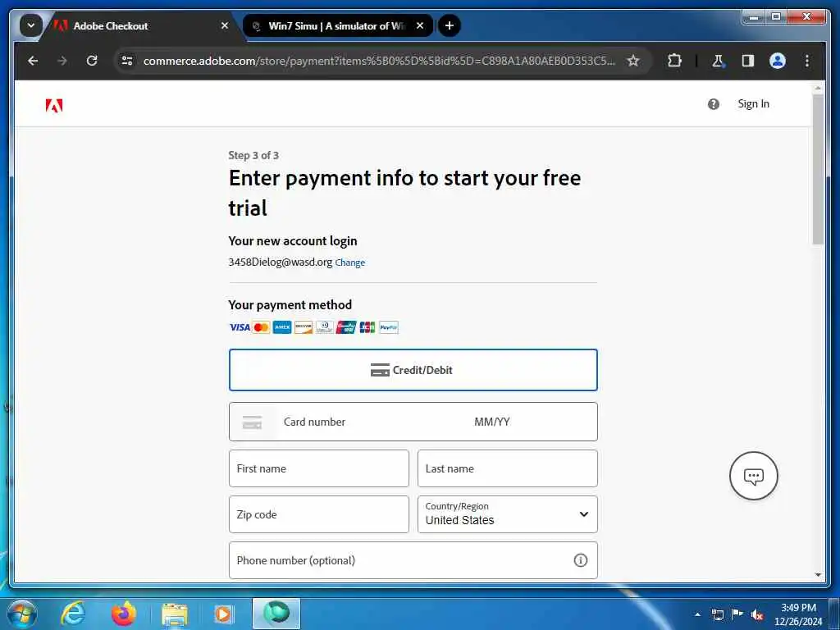
Task: Click the JCB card logo
Action: click(x=367, y=327)
